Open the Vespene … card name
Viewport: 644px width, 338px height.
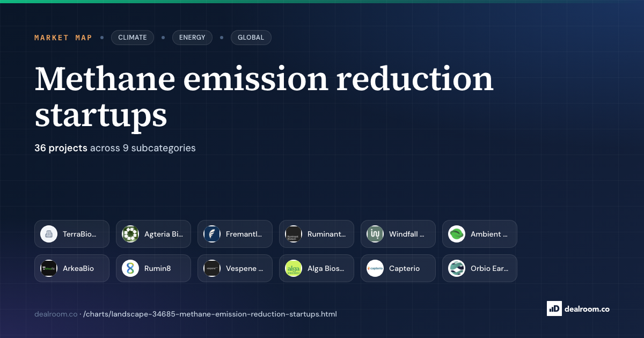point(245,268)
